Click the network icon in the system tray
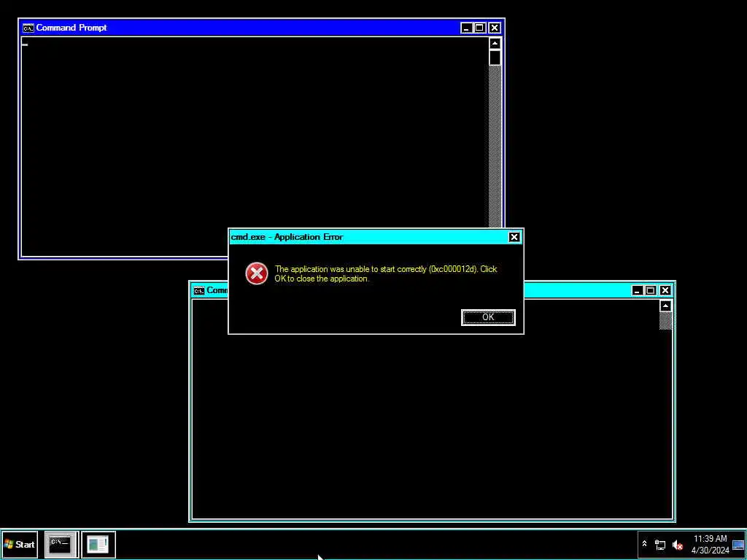 click(x=660, y=545)
